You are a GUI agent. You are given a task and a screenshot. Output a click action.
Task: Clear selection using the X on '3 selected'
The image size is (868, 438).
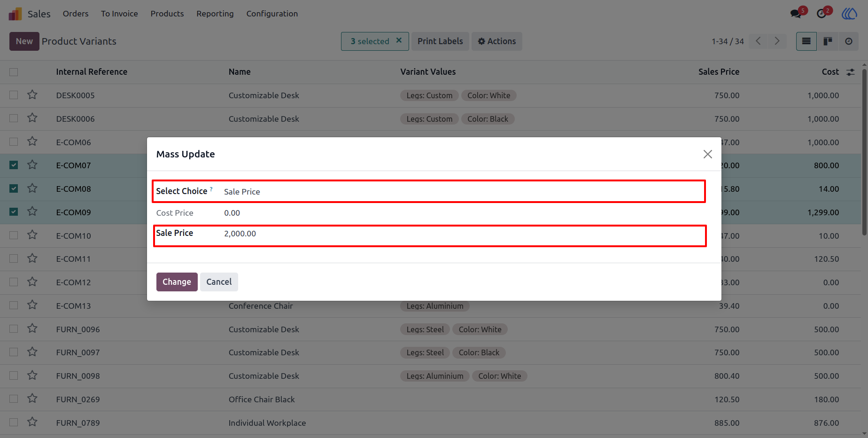pos(399,40)
